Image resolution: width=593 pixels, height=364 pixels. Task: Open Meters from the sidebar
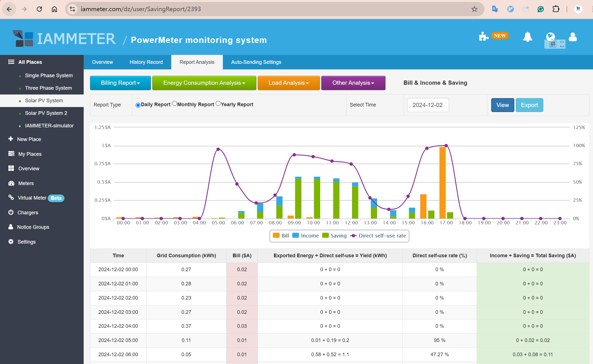pyautogui.click(x=26, y=183)
